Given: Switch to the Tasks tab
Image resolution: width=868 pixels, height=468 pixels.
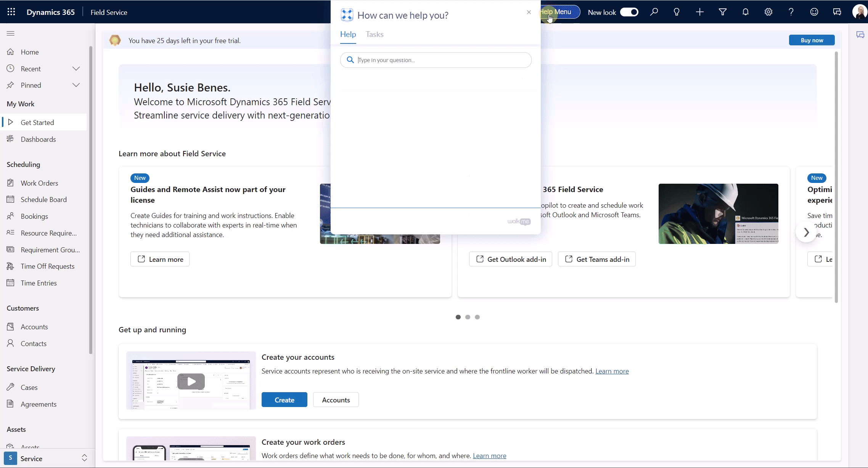Looking at the screenshot, I should (x=375, y=34).
